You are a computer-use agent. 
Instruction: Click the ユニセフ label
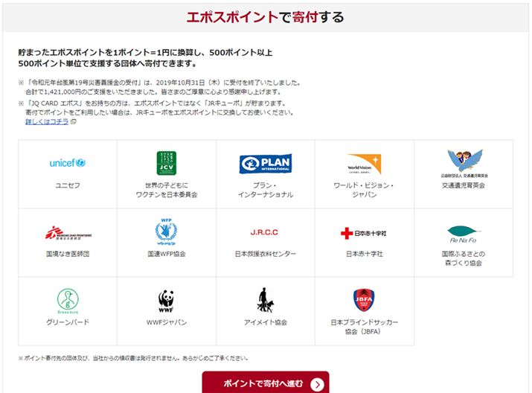68,185
